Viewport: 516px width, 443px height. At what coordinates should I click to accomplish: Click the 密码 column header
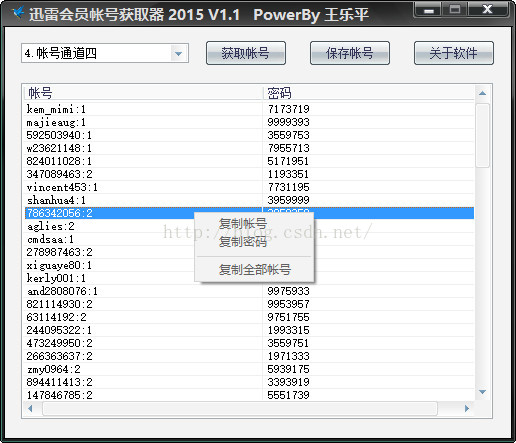pyautogui.click(x=368, y=93)
